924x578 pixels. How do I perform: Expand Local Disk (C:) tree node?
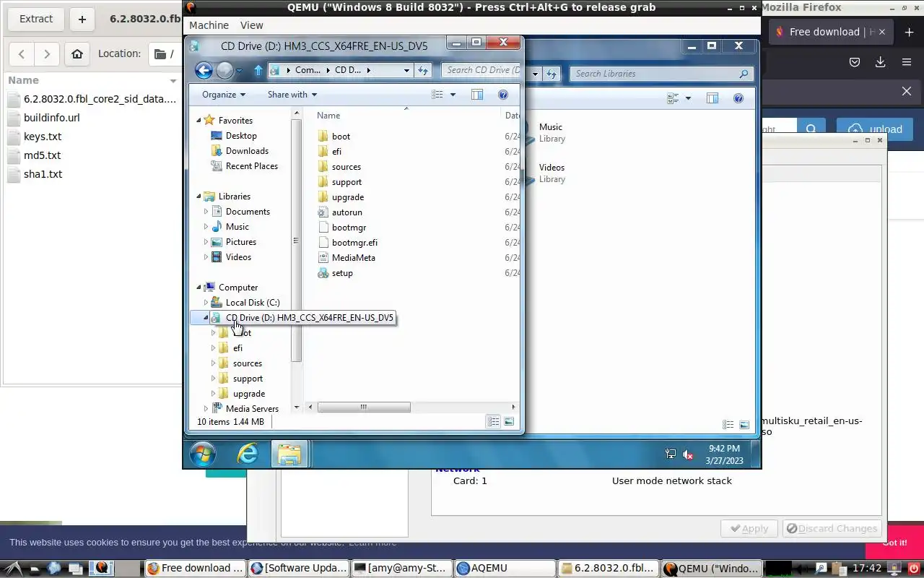click(206, 303)
